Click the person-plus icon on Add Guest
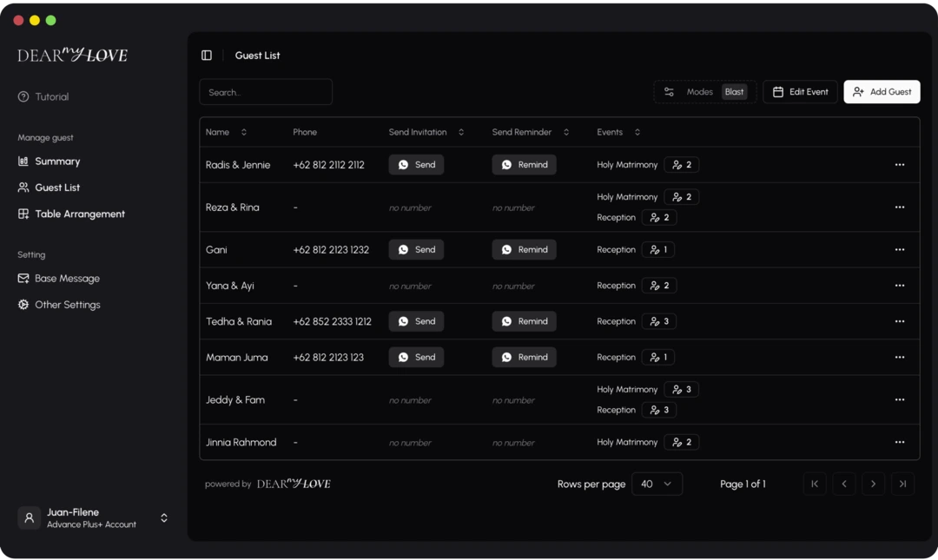Viewport: 938px width, 560px height. pos(858,91)
